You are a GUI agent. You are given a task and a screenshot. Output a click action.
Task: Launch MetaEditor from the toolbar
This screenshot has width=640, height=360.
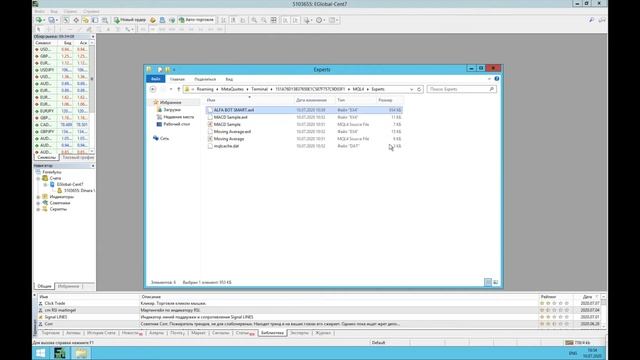pos(153,20)
